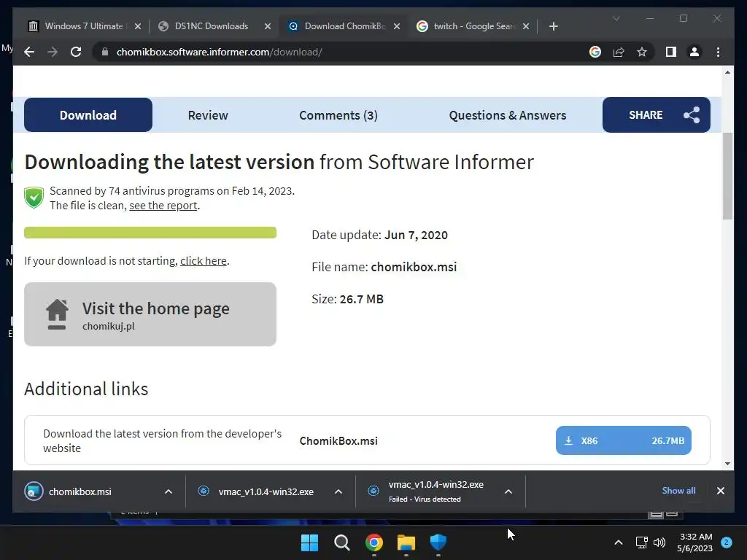Switch to the Windows 7 Ultimate tab
The height and width of the screenshot is (560, 747).
83,26
